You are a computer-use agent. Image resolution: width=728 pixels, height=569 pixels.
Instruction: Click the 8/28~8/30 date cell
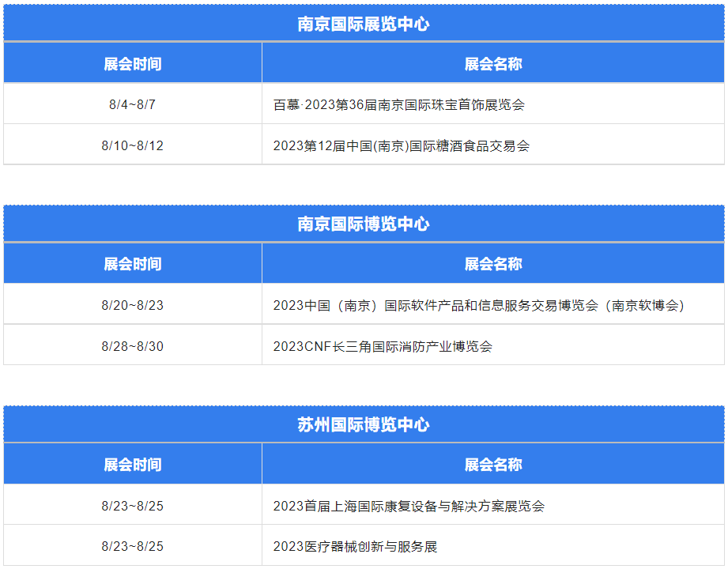[x=133, y=346]
